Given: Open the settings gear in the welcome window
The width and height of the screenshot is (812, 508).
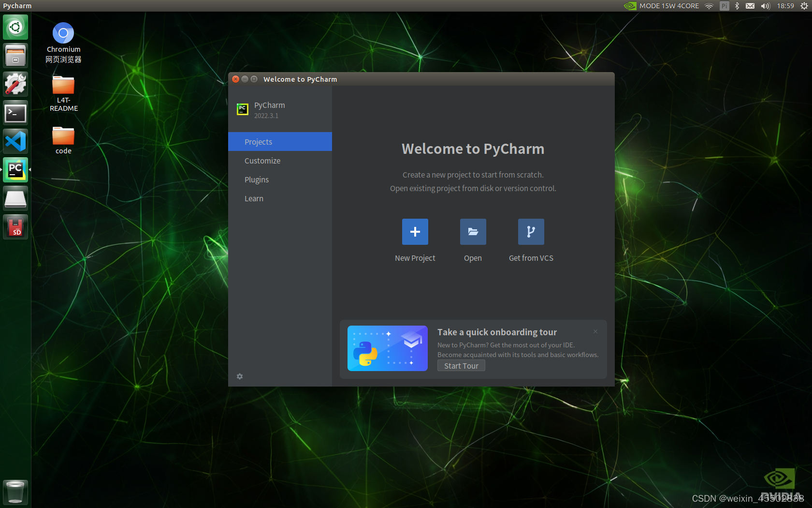Looking at the screenshot, I should pos(240,376).
